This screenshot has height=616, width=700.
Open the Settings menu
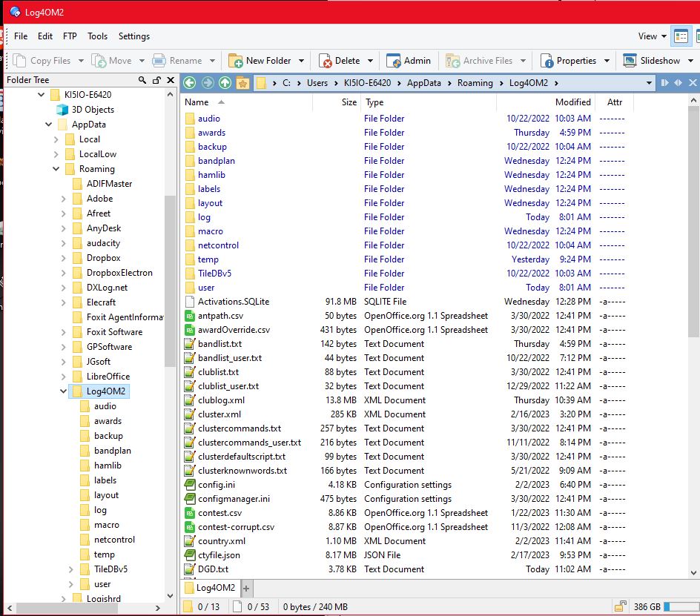coord(134,36)
